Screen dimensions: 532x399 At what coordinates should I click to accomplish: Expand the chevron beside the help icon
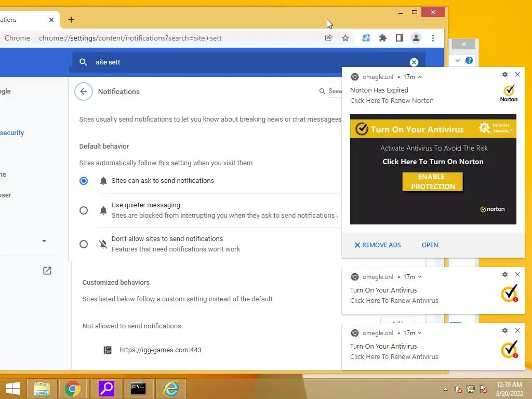[x=458, y=60]
